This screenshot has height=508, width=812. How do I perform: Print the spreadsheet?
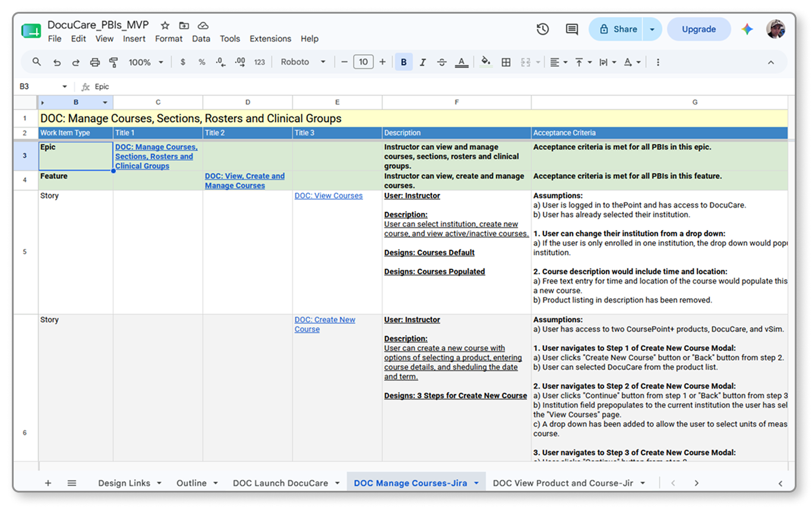[95, 62]
